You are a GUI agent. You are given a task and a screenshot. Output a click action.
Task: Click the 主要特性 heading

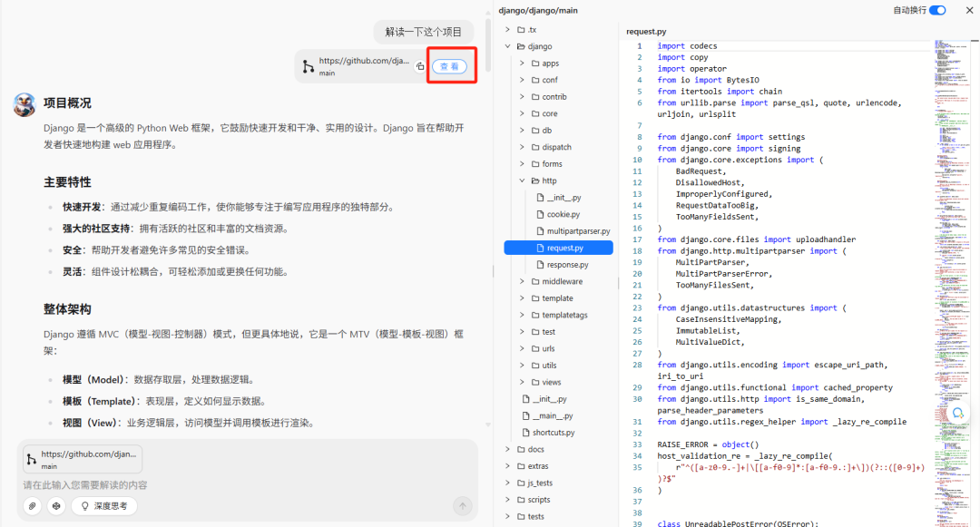67,182
